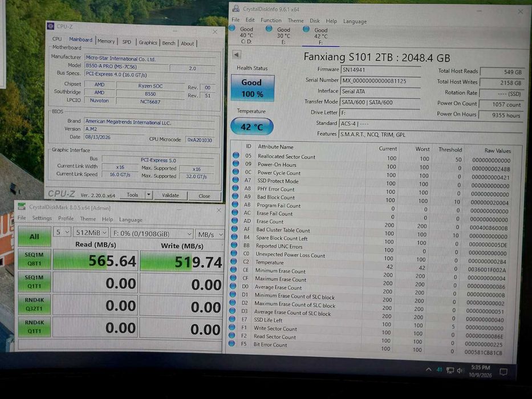Viewport: 532px width, 399px height.
Task: Click the Close button in CPU-Z
Action: pos(204,196)
